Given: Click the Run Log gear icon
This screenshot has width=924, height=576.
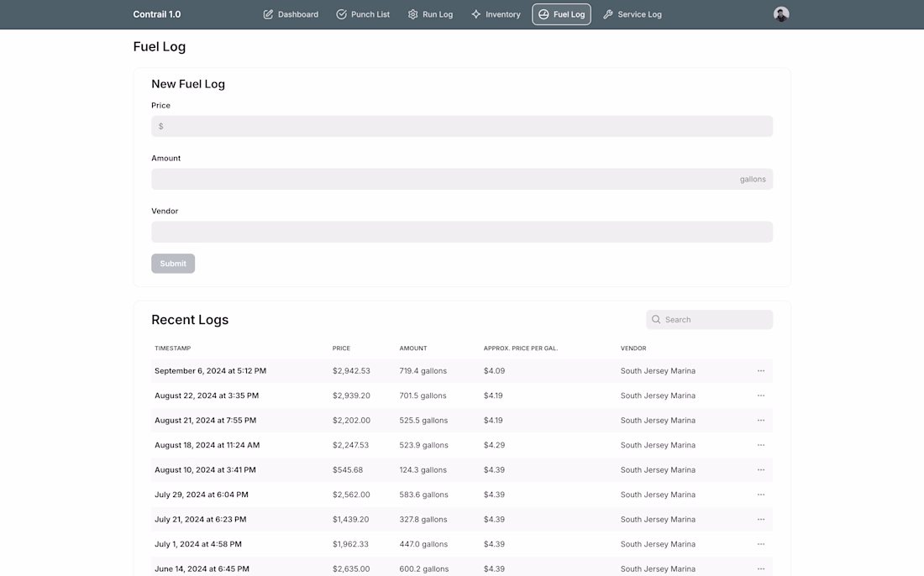Looking at the screenshot, I should (x=412, y=14).
